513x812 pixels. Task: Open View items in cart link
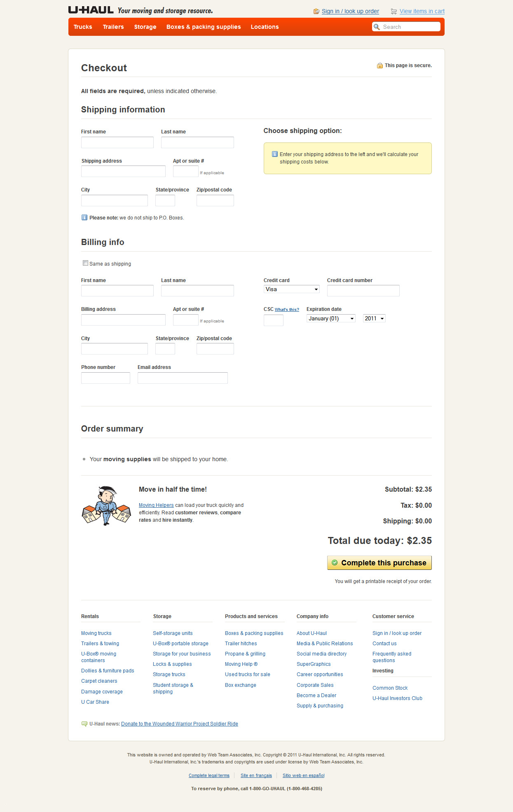tap(422, 11)
